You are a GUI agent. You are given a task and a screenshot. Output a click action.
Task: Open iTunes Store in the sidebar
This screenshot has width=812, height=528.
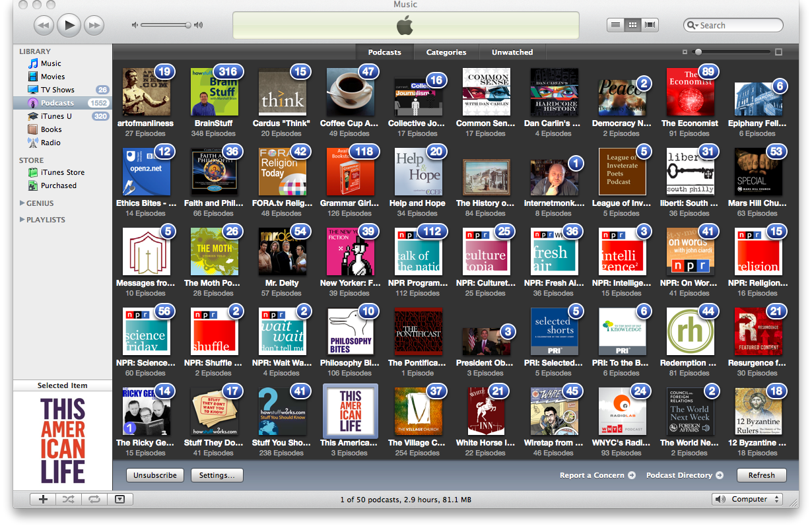tap(62, 172)
